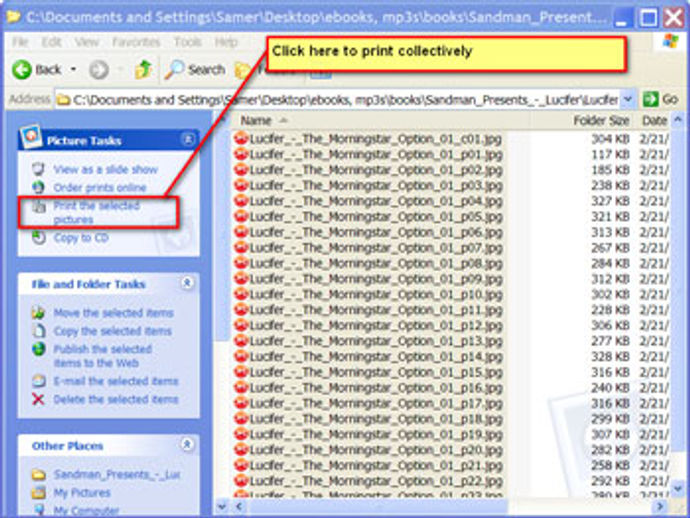Viewport: 690px width, 518px height.
Task: Click the file list scroll up arrow
Action: [x=678, y=120]
